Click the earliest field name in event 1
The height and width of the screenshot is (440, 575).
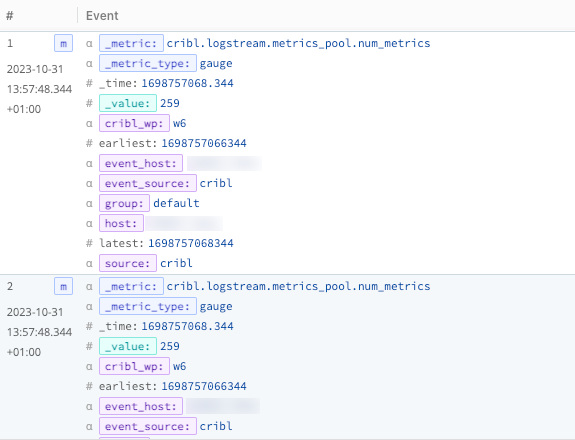click(x=128, y=143)
